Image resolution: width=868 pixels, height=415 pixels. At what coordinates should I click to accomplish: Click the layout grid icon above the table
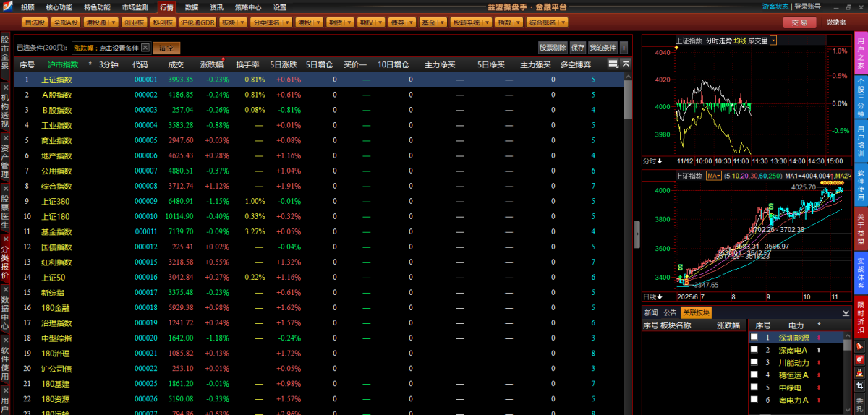coord(613,64)
